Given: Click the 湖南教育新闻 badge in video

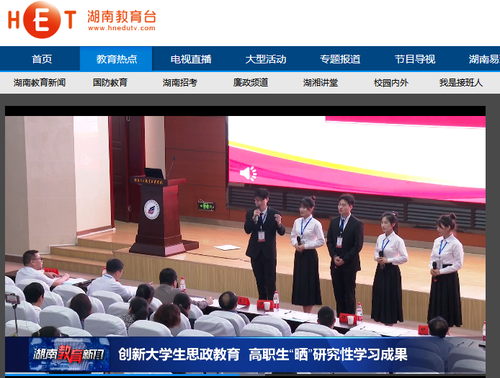Looking at the screenshot, I should 69,354.
